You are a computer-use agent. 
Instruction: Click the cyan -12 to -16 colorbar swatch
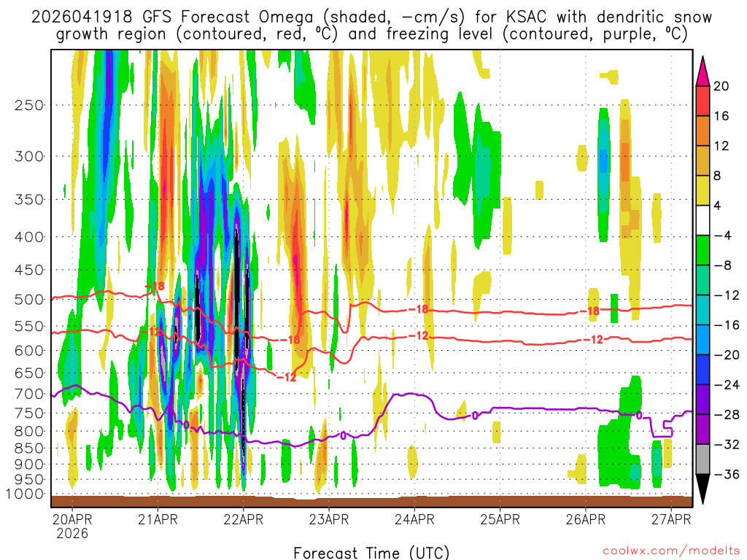click(x=703, y=310)
